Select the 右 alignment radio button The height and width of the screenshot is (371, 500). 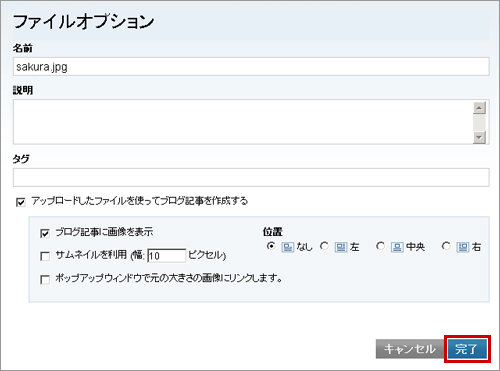[x=446, y=246]
